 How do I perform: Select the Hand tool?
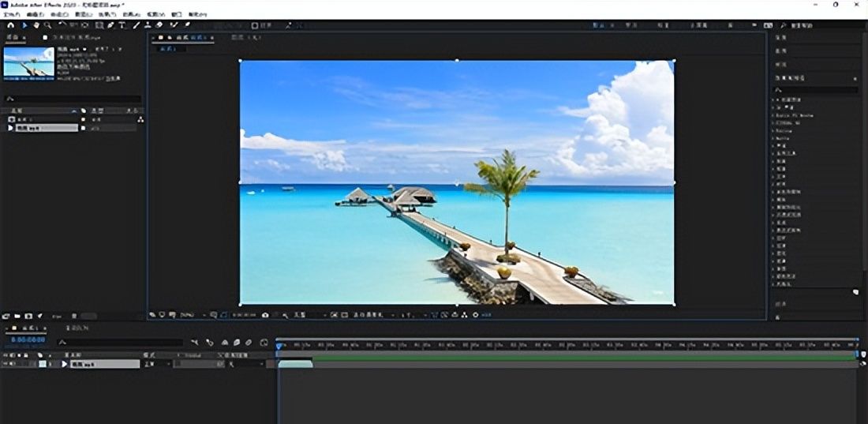tap(36, 25)
